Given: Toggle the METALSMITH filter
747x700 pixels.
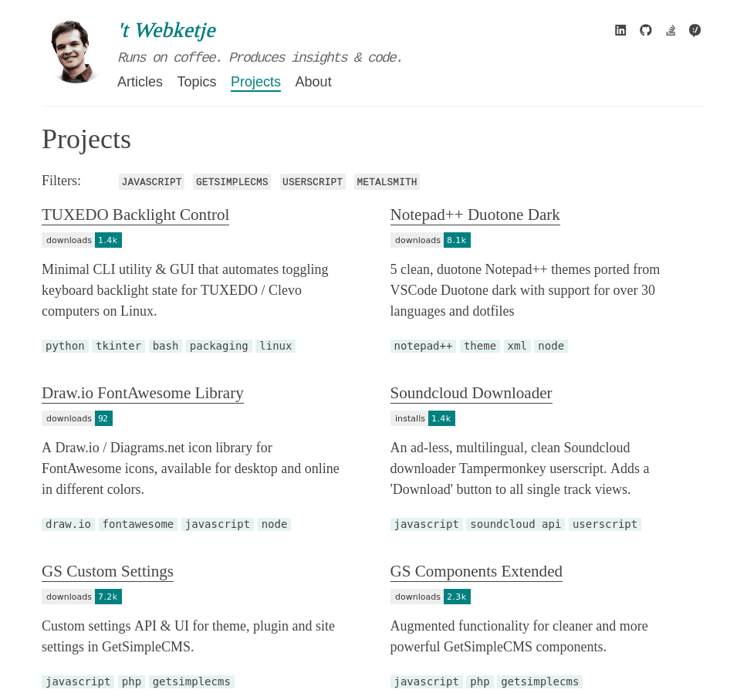Looking at the screenshot, I should [387, 181].
